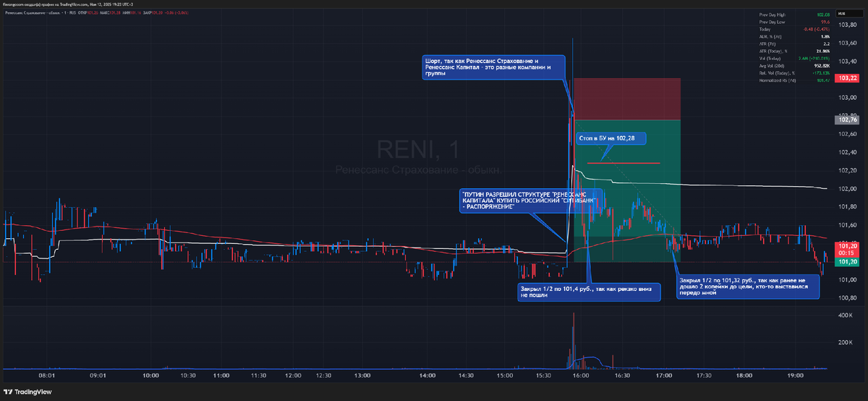This screenshot has width=868, height=401.
Task: Click the 'Avg Vol (20d)' stats row
Action: (794, 66)
